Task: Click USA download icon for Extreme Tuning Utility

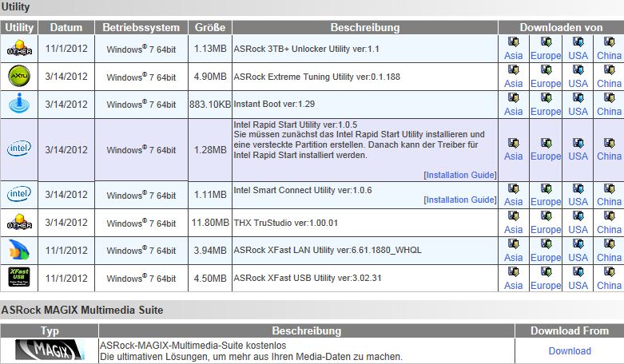Action: tap(578, 69)
